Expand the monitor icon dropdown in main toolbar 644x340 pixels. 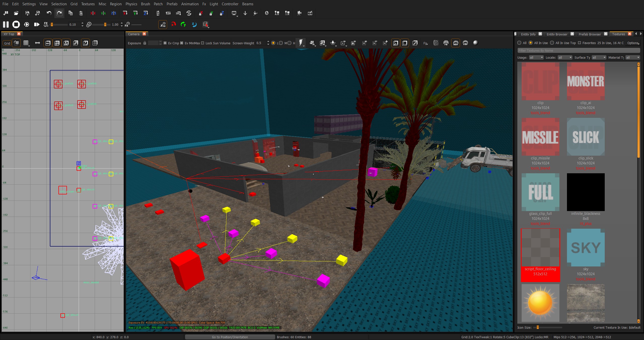(237, 16)
